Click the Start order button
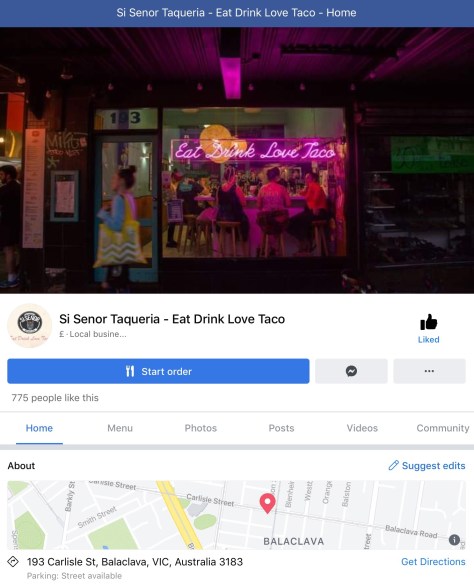The height and width of the screenshot is (587, 474). 158,371
